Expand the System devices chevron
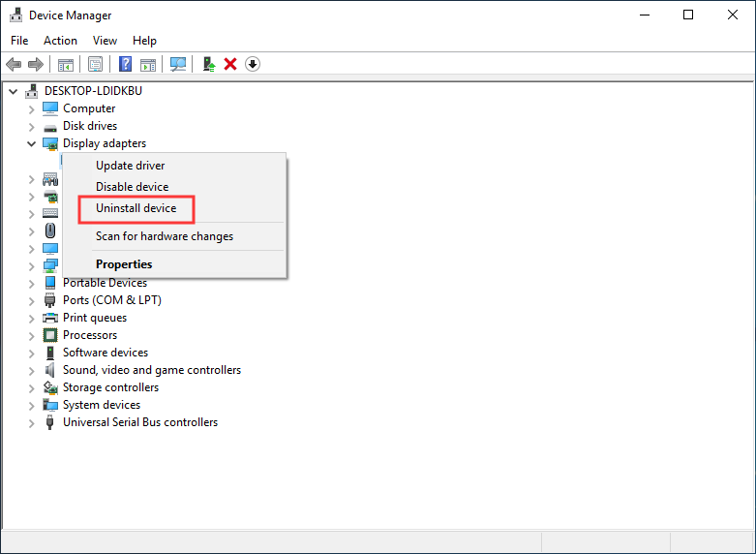The height and width of the screenshot is (554, 756). [31, 406]
